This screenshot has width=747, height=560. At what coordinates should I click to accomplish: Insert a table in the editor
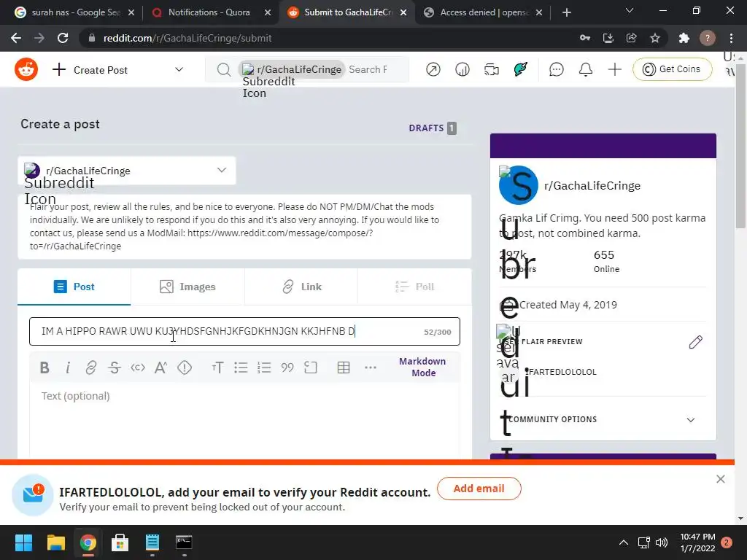pyautogui.click(x=344, y=367)
